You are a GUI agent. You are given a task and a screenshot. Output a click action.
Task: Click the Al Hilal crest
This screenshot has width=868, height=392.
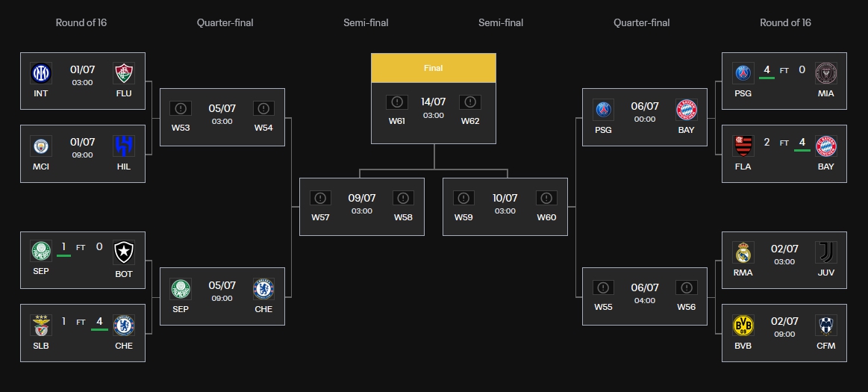click(124, 146)
